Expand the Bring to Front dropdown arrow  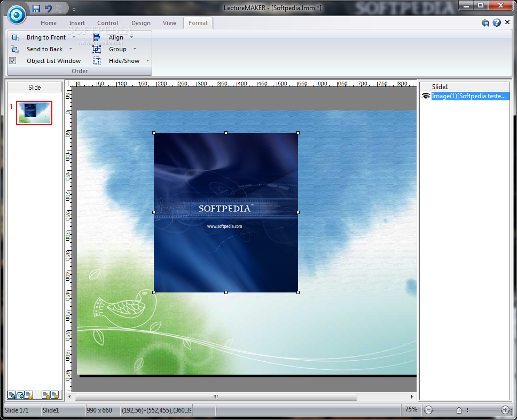(x=74, y=37)
